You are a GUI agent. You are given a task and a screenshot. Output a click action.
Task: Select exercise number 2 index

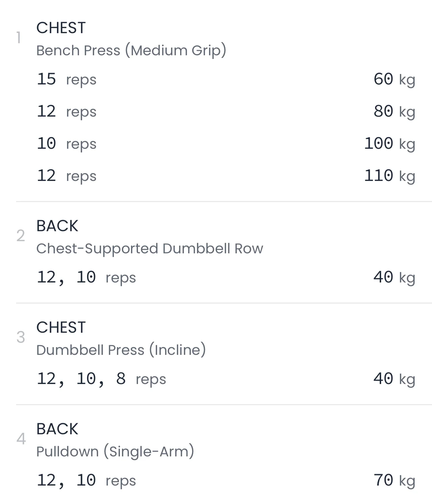21,236
